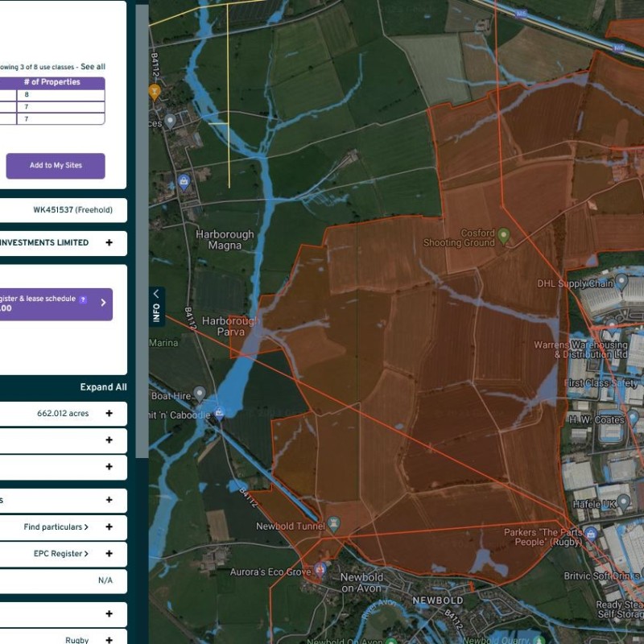Click the help icon beside lease schedule

tap(83, 299)
